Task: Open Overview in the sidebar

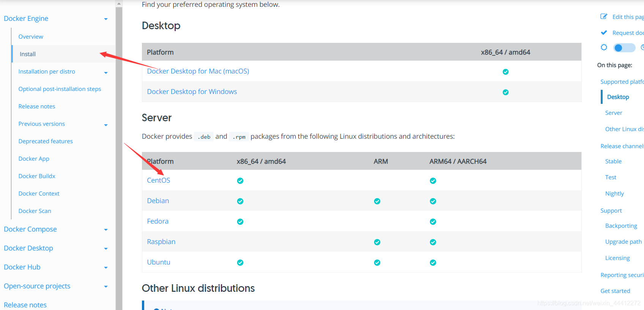Action: click(x=31, y=37)
